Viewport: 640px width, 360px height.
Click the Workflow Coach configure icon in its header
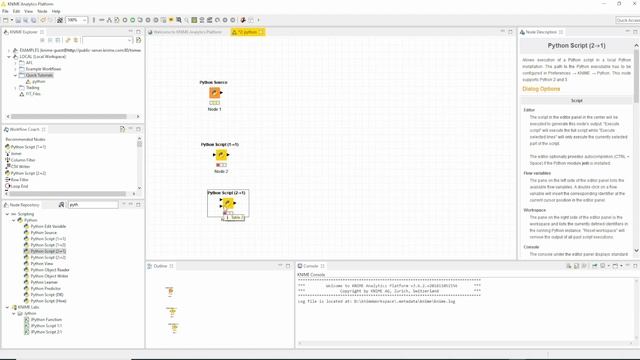[122, 129]
